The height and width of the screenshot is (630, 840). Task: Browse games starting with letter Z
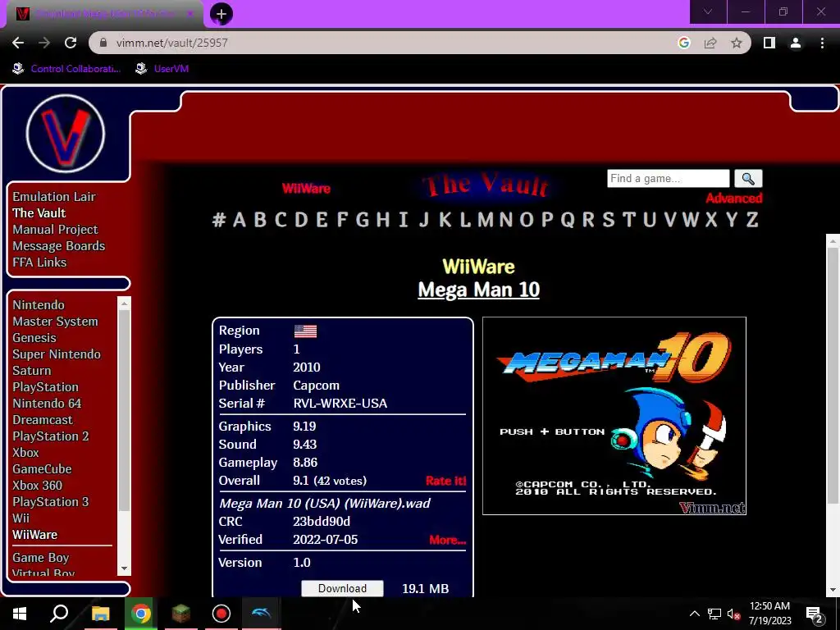pos(752,220)
